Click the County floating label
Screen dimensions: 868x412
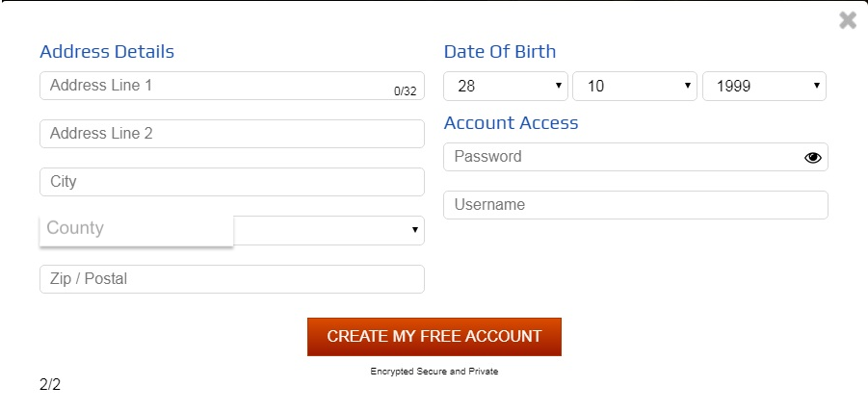click(75, 228)
